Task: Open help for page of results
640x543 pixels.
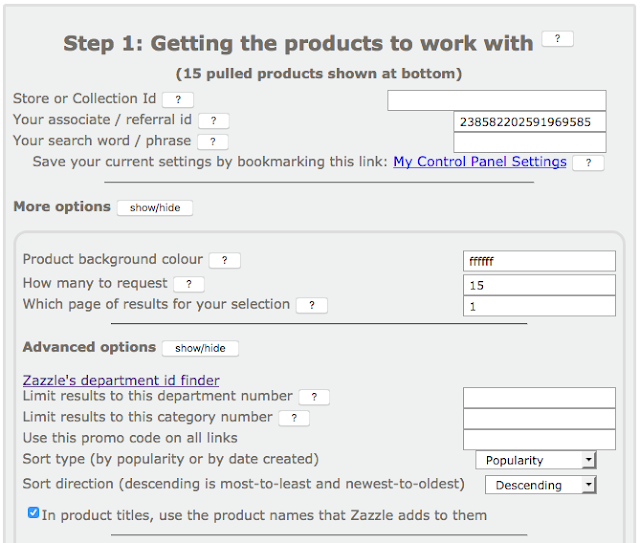Action: click(x=312, y=305)
